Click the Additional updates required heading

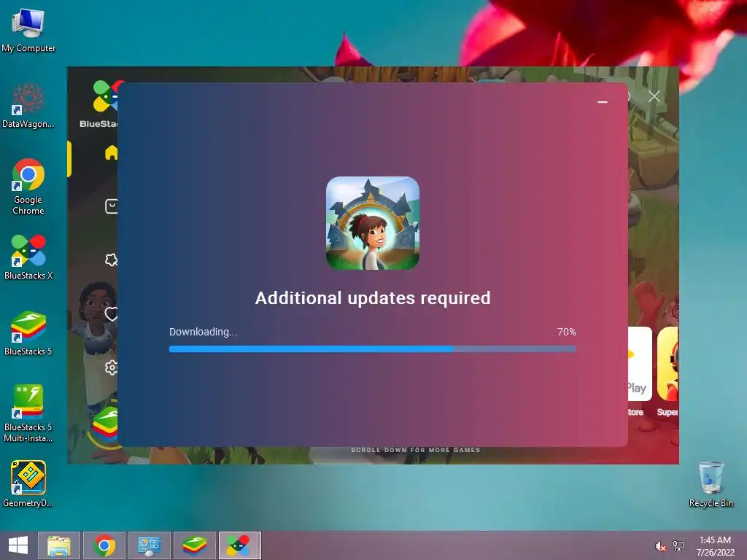point(373,298)
